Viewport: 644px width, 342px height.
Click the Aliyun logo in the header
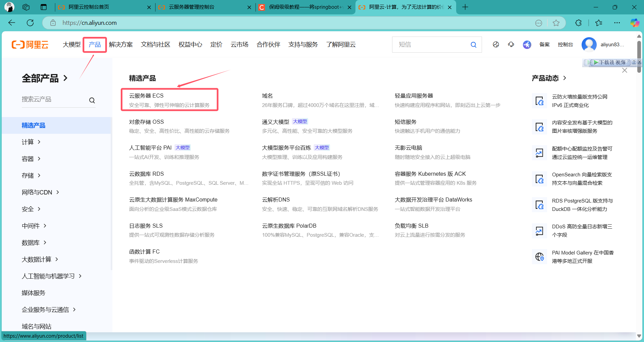tap(30, 45)
